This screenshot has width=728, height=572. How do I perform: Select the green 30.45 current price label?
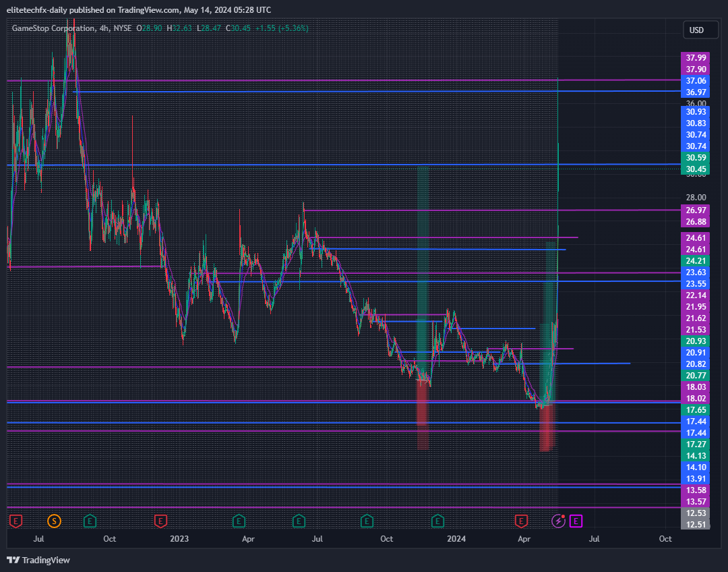point(696,169)
